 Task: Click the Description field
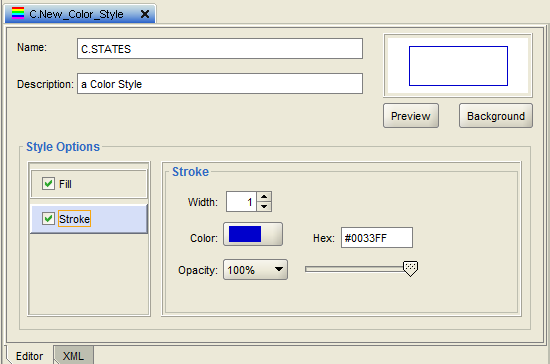coord(220,84)
